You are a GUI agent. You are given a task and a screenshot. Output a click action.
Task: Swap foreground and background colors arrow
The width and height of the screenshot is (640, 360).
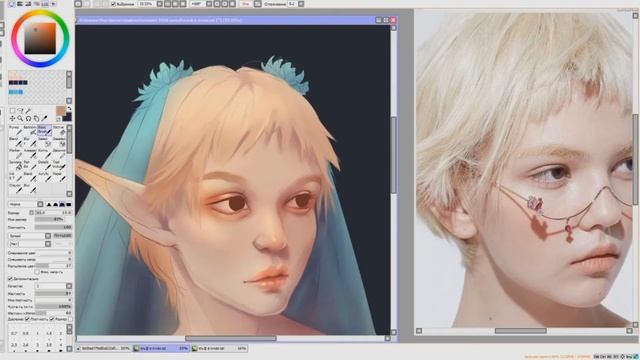pyautogui.click(x=69, y=109)
